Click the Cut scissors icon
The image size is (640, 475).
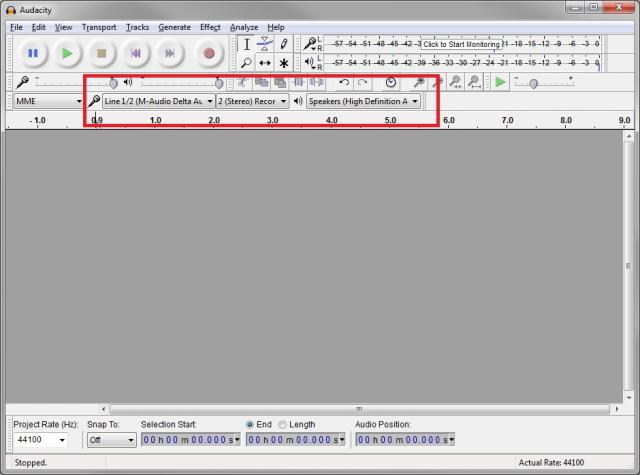click(242, 82)
